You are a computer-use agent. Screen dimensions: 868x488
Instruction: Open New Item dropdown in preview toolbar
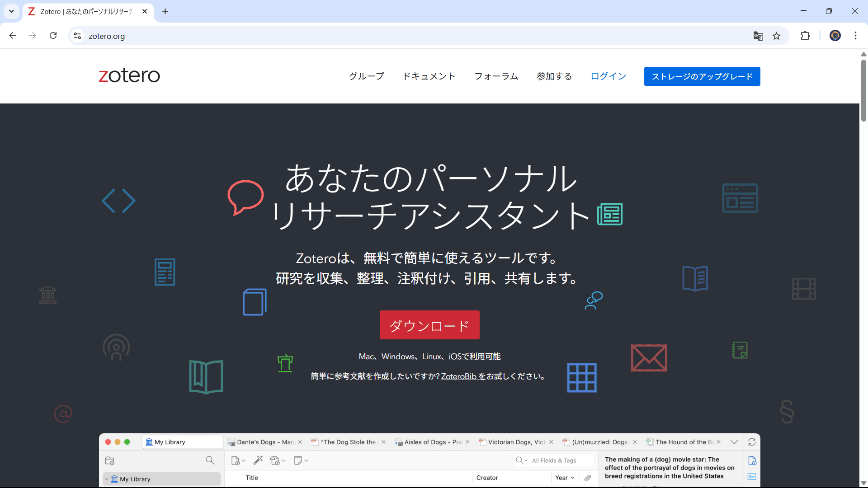coord(238,460)
